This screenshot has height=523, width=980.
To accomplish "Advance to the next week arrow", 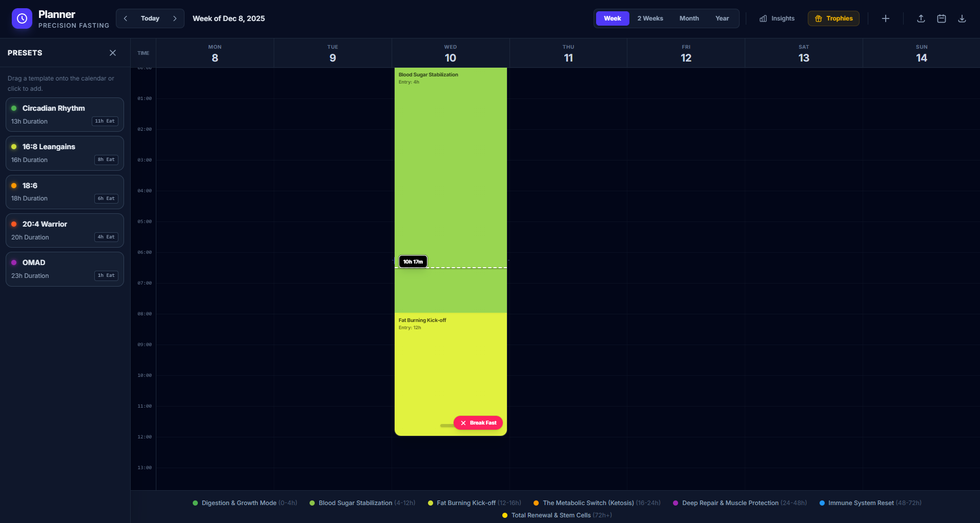I will [x=175, y=18].
